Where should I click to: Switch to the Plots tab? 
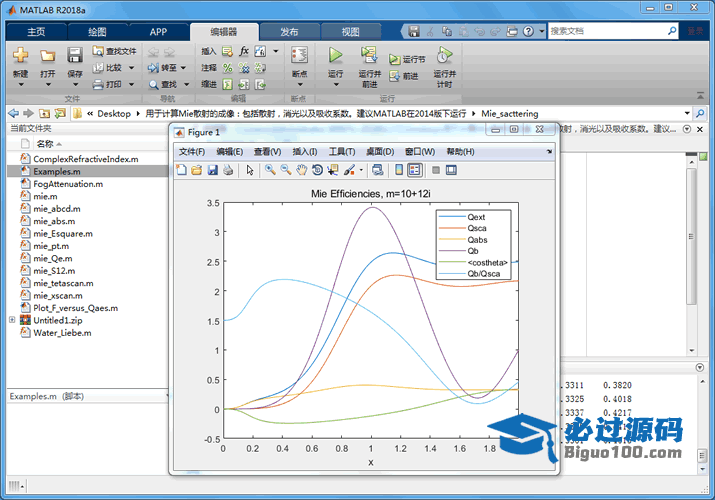[97, 32]
